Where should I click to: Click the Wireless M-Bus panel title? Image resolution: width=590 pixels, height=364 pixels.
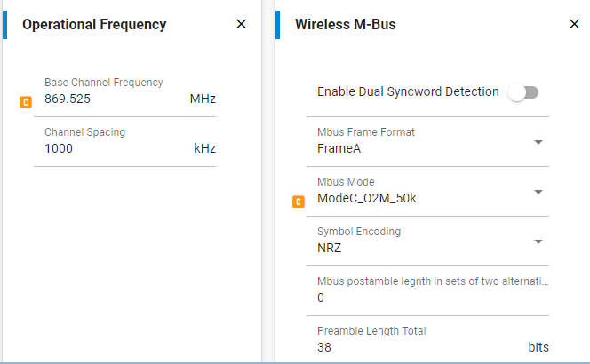(345, 25)
